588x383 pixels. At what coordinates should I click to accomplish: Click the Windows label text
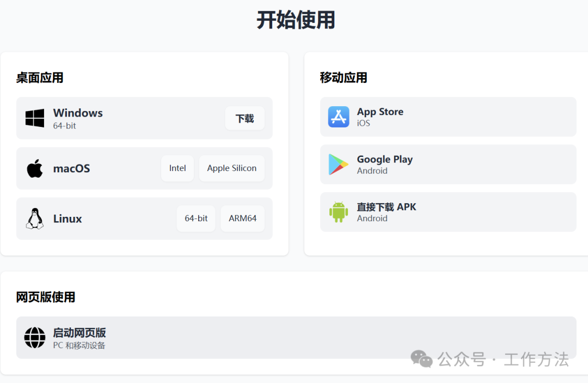pyautogui.click(x=78, y=113)
